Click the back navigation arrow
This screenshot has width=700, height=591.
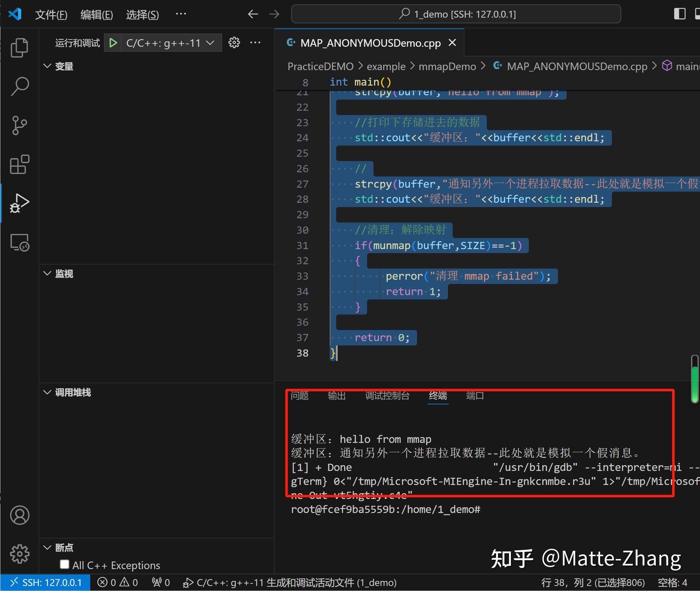(x=253, y=14)
